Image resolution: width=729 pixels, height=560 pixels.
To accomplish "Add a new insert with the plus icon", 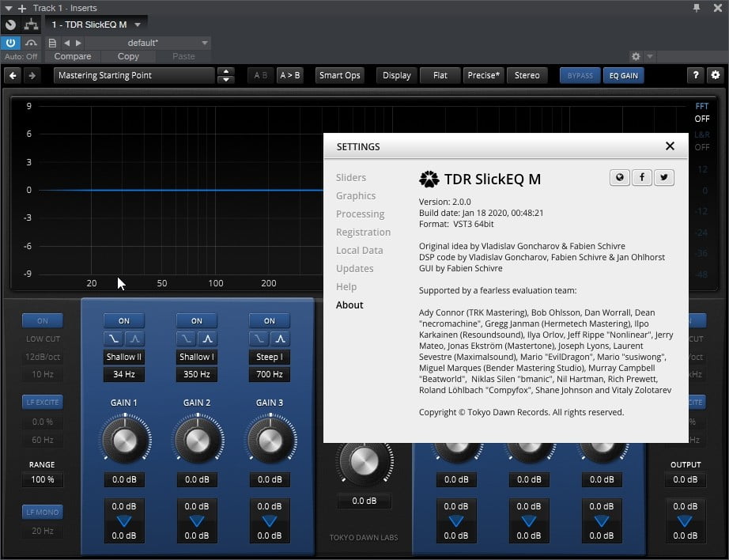I will click(x=22, y=9).
